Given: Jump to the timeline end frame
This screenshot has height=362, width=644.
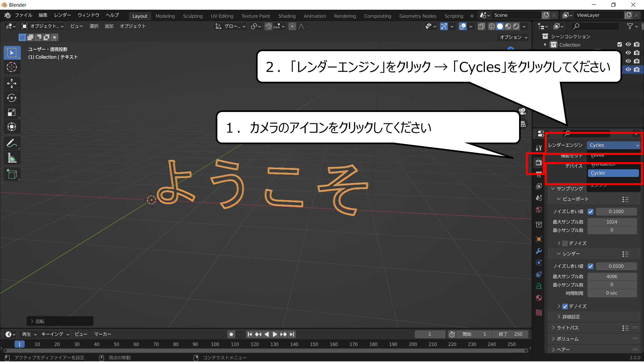Looking at the screenshot, I should [x=292, y=335].
